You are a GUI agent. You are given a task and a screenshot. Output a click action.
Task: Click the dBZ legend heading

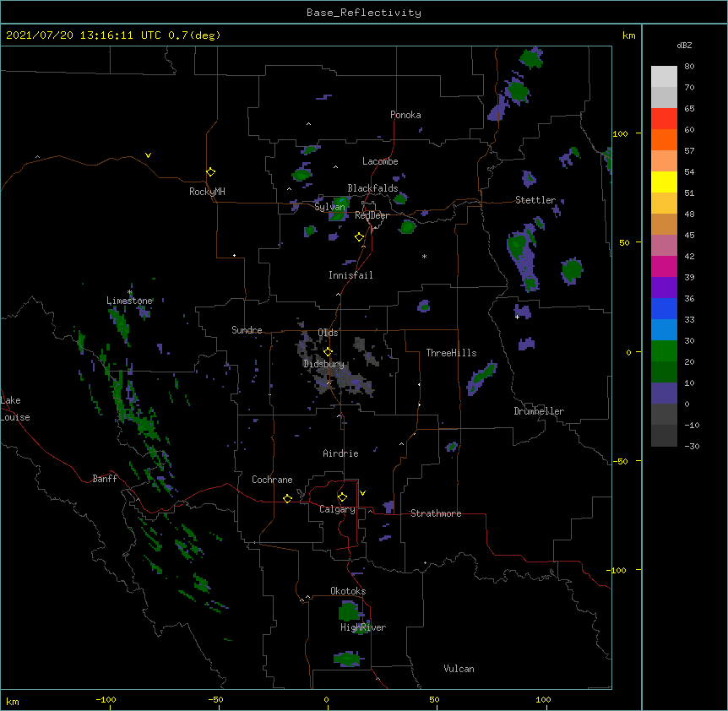tap(684, 45)
